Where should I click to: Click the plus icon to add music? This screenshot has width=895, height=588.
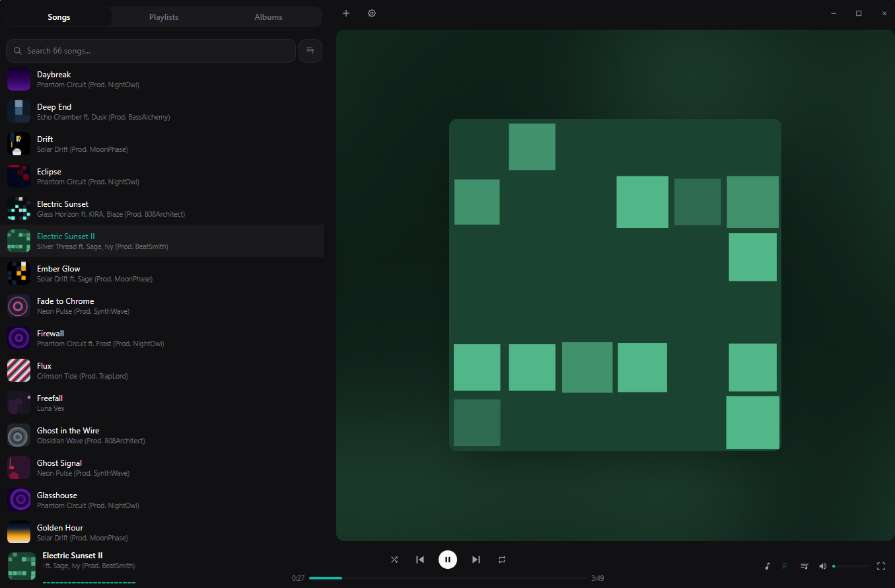click(x=346, y=13)
